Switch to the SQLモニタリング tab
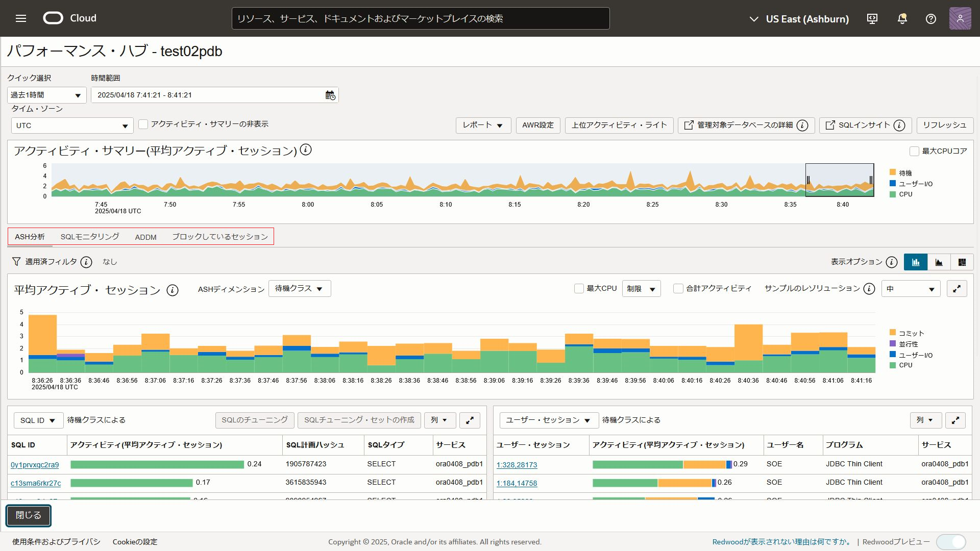 click(x=90, y=237)
